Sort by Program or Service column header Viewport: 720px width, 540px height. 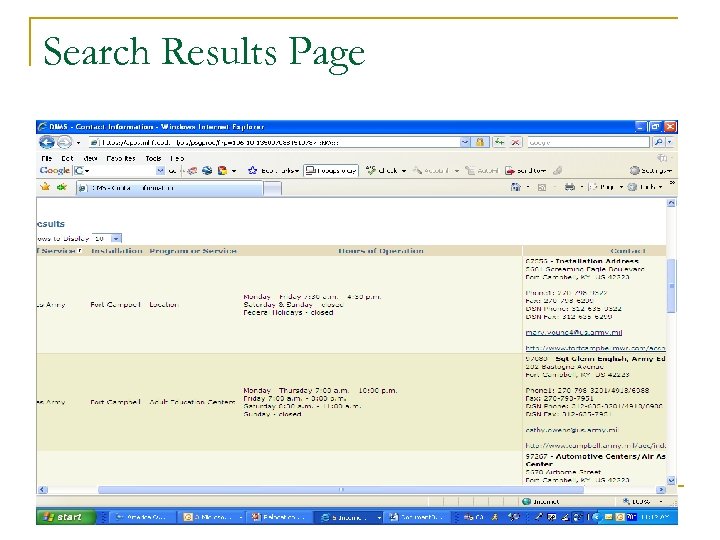coord(193,251)
